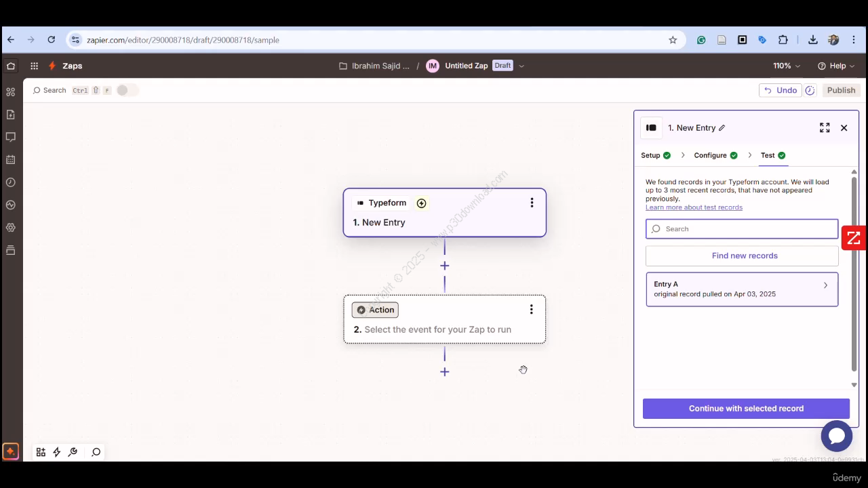The width and height of the screenshot is (868, 488).
Task: Click the wrench tool icon in bottom toolbar
Action: click(73, 452)
